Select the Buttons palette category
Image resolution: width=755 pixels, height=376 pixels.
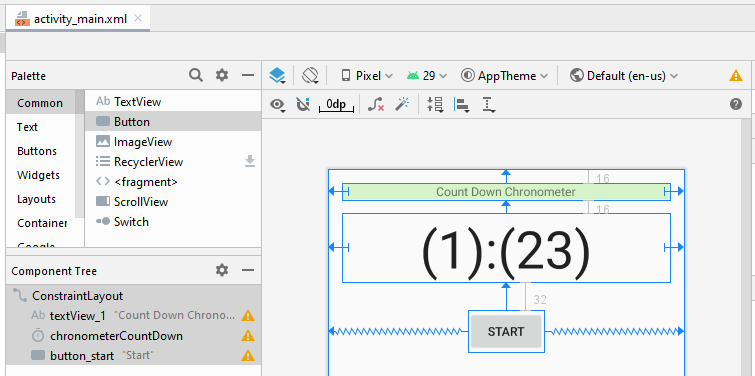pos(37,151)
